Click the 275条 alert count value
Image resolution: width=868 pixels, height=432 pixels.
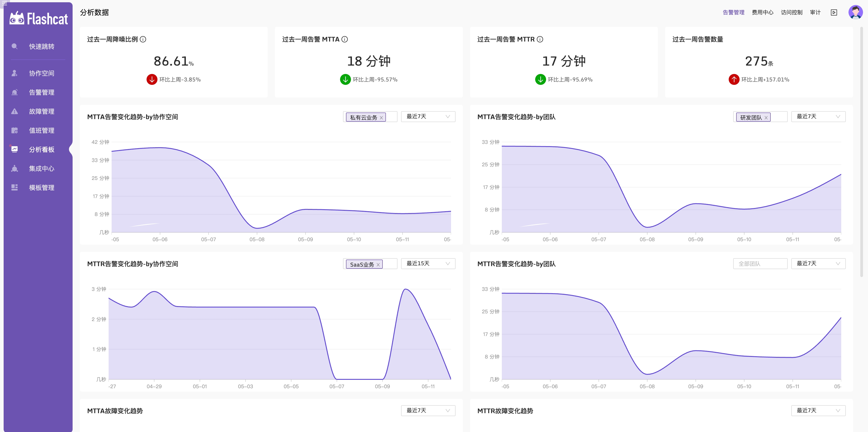click(x=759, y=61)
